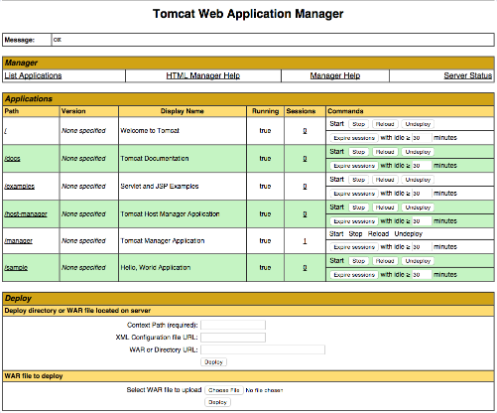Reload the Welcome to Tomcat application
This screenshot has height=413, width=497.
[x=385, y=124]
